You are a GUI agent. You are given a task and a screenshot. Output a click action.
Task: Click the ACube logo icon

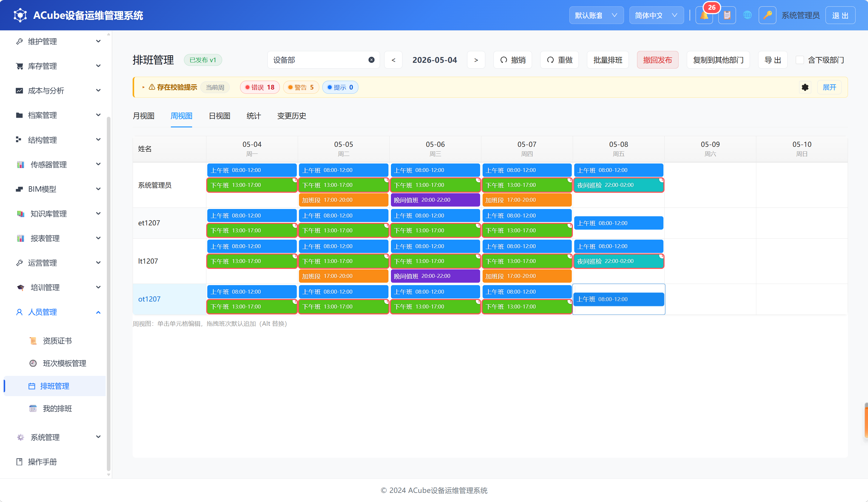pyautogui.click(x=20, y=15)
